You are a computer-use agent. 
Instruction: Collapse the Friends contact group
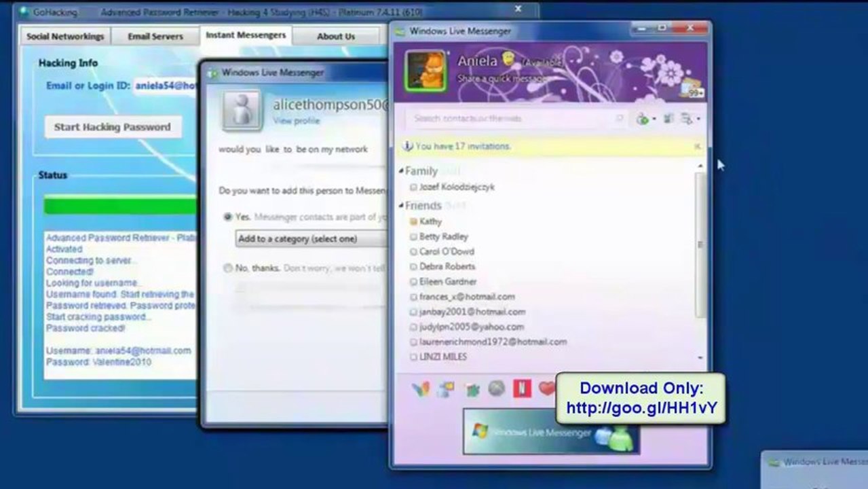pyautogui.click(x=401, y=205)
